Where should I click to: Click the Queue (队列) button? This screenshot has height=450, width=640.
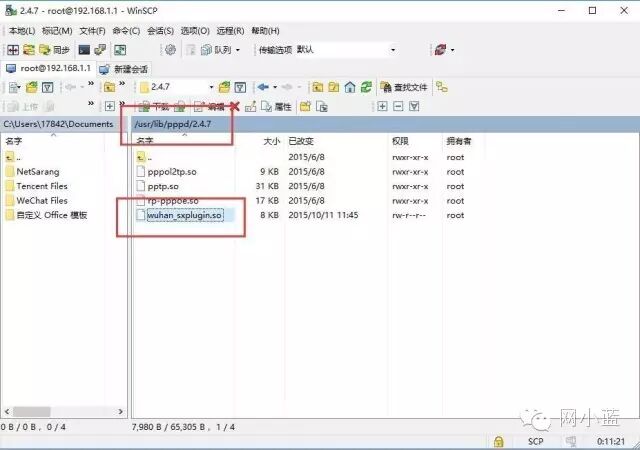(x=217, y=50)
